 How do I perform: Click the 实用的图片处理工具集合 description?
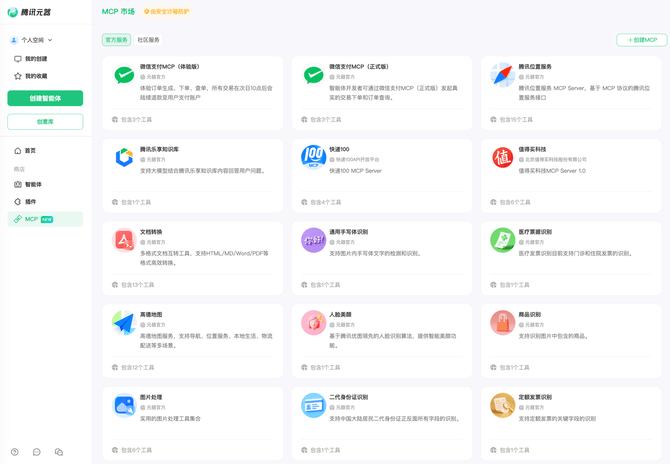pos(170,419)
